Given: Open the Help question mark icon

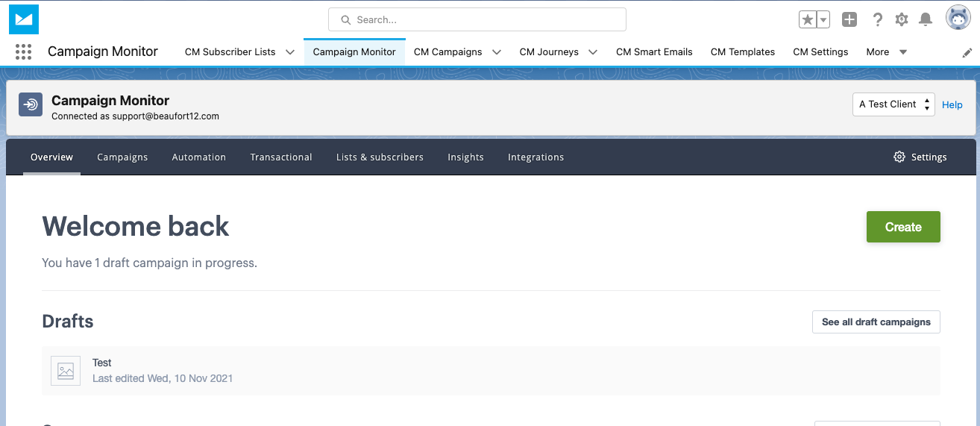Looking at the screenshot, I should [x=878, y=19].
